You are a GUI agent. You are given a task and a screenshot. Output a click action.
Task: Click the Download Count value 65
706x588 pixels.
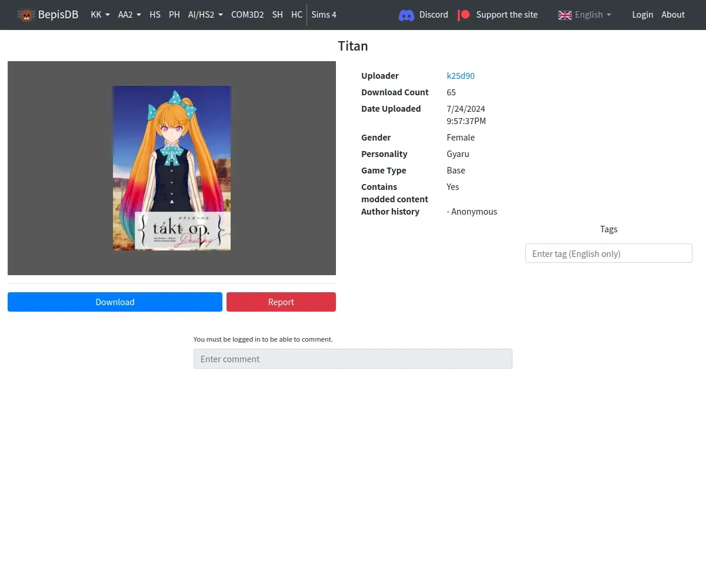point(451,92)
